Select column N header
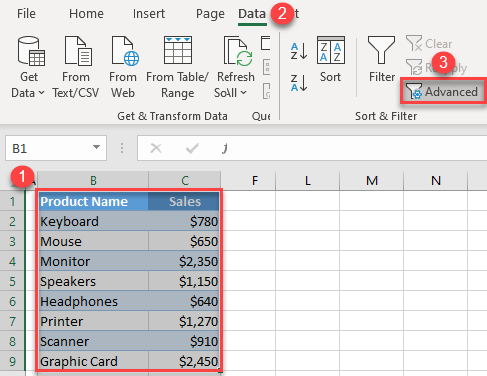The height and width of the screenshot is (376, 487). click(436, 180)
